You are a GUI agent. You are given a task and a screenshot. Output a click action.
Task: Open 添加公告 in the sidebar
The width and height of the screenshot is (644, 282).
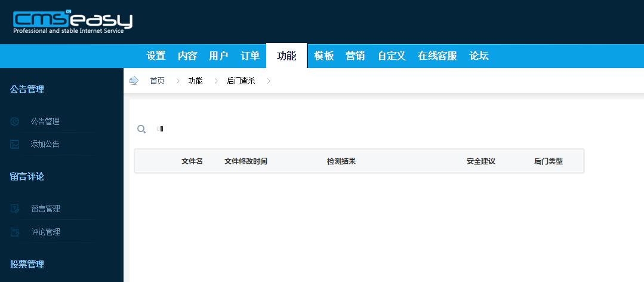(x=45, y=145)
